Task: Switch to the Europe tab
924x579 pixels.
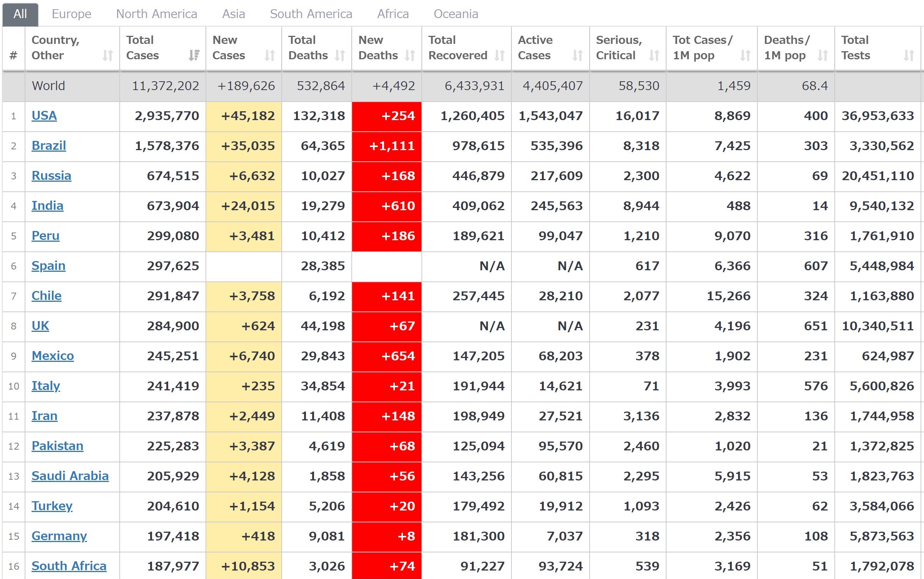Action: click(x=72, y=14)
